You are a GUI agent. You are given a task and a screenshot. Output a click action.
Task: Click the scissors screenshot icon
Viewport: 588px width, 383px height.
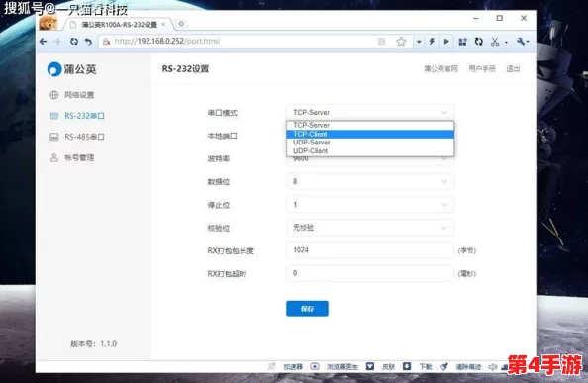[495, 42]
